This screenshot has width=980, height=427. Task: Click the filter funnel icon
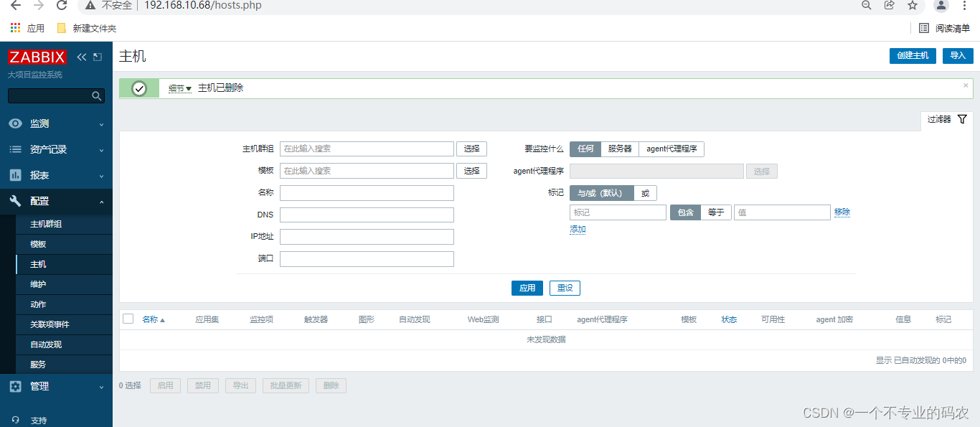point(963,119)
